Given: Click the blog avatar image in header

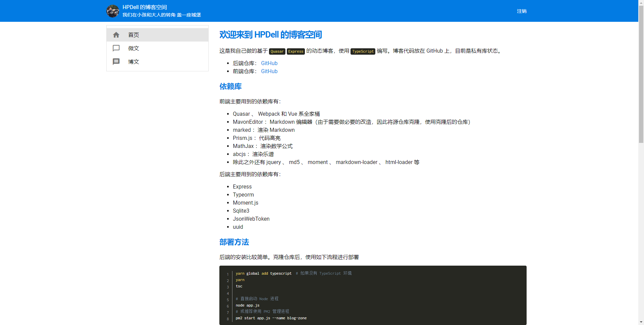Looking at the screenshot, I should pos(113,11).
